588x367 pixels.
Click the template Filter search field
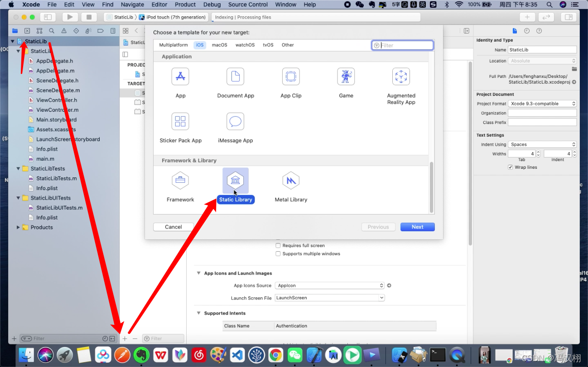403,45
